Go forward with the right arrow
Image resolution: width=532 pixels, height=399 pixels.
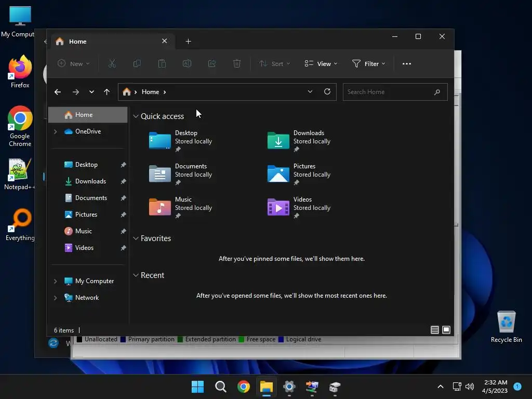tap(76, 92)
